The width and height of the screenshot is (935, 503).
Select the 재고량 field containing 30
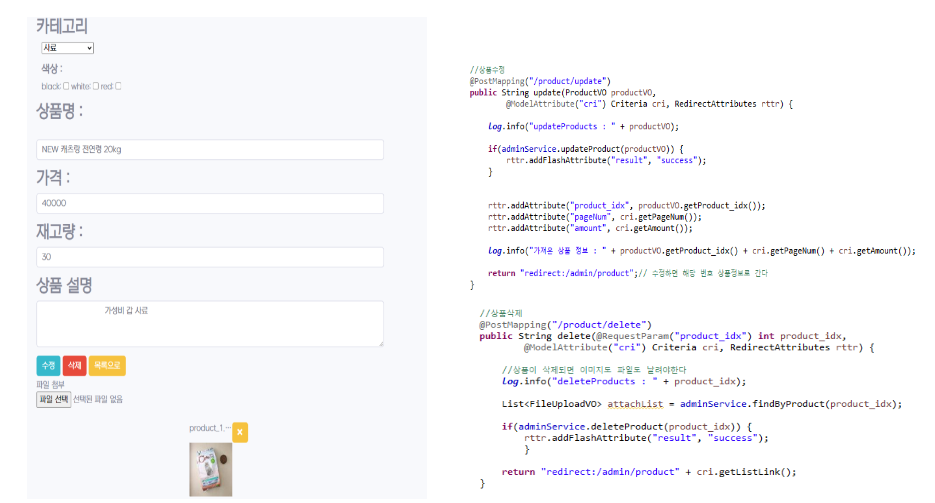[210, 257]
